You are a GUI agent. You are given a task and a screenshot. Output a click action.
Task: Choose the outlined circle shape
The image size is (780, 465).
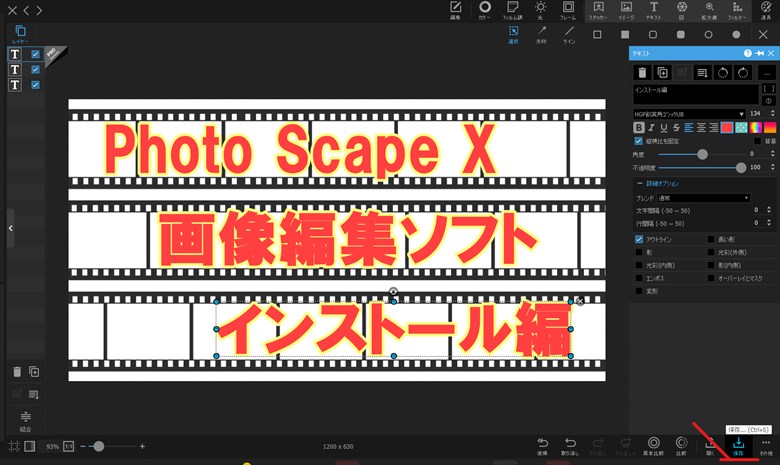click(x=708, y=34)
